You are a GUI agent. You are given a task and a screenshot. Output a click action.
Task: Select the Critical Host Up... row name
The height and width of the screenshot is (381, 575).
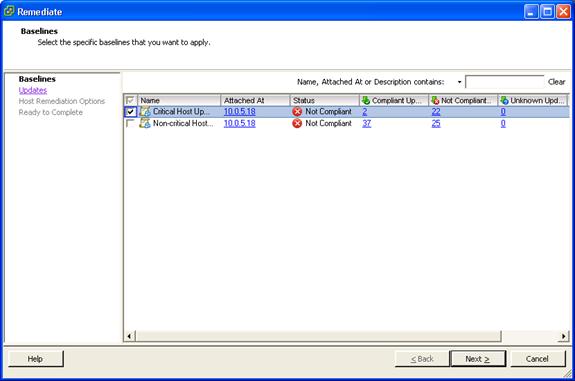tap(181, 111)
